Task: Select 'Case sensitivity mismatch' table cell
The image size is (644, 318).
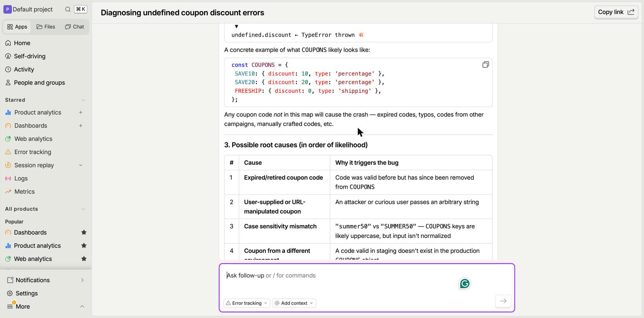Action: click(x=284, y=231)
